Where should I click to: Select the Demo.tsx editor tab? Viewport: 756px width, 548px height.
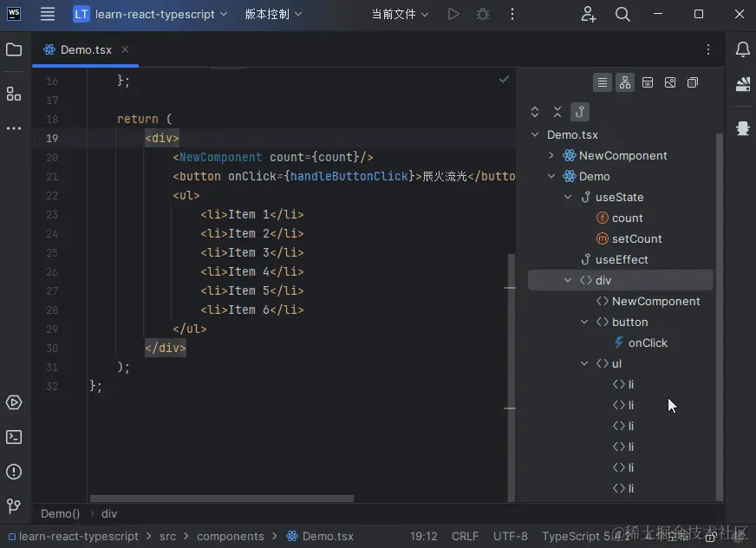(85, 49)
